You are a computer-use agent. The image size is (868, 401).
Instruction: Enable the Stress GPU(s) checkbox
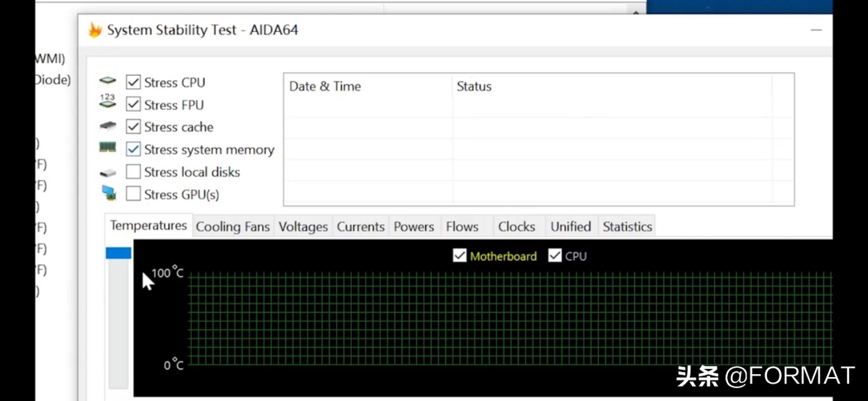point(133,194)
